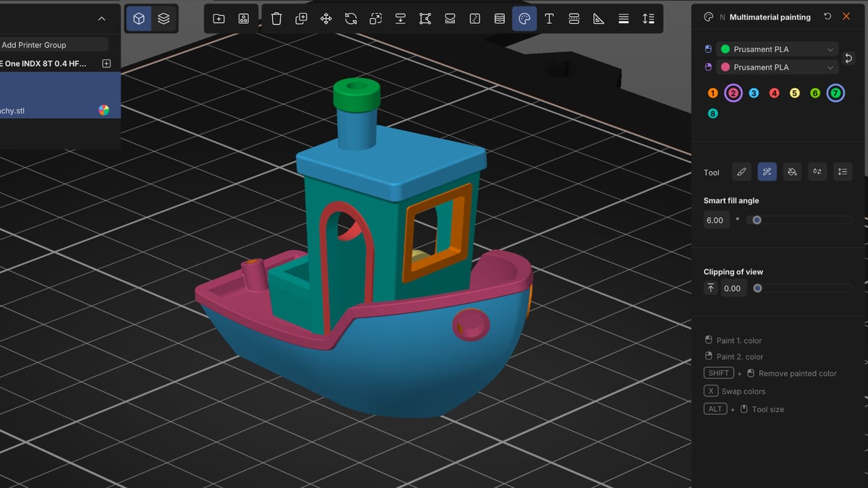Collapse the printer list panel chevron

click(x=101, y=19)
